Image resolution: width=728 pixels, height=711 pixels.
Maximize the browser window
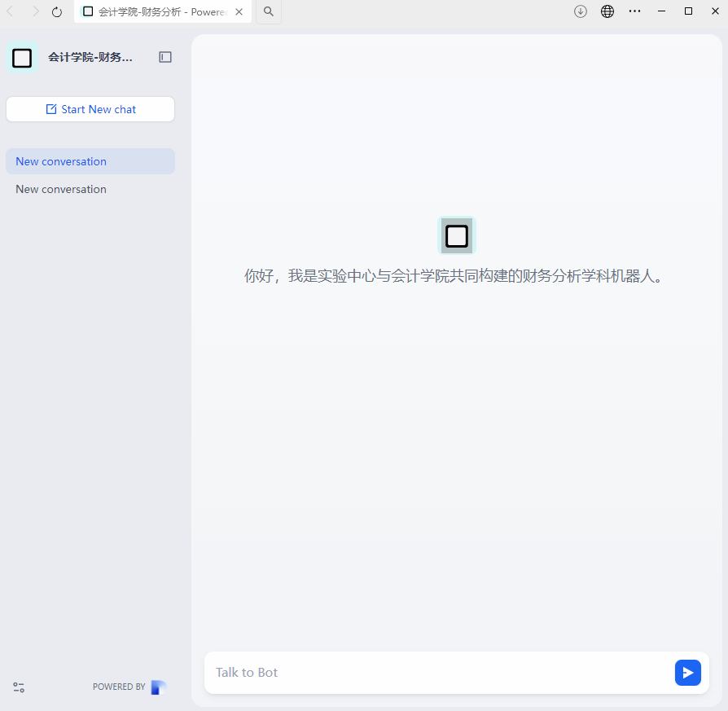tap(688, 11)
